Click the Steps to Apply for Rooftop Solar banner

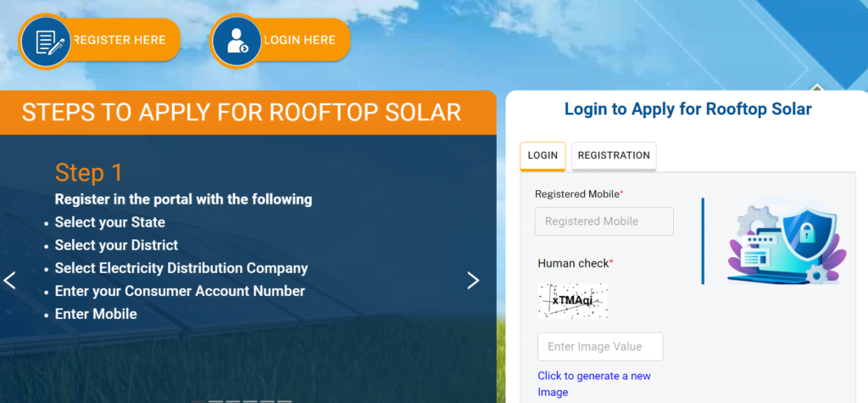(242, 113)
